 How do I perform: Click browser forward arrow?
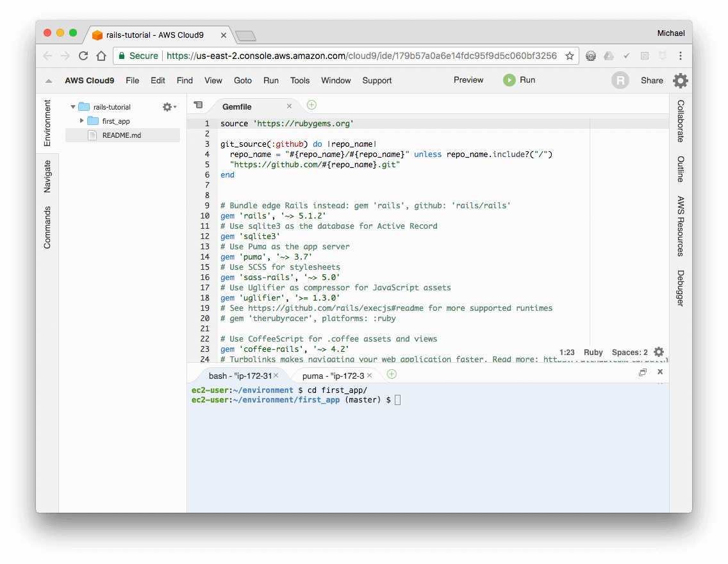(65, 56)
